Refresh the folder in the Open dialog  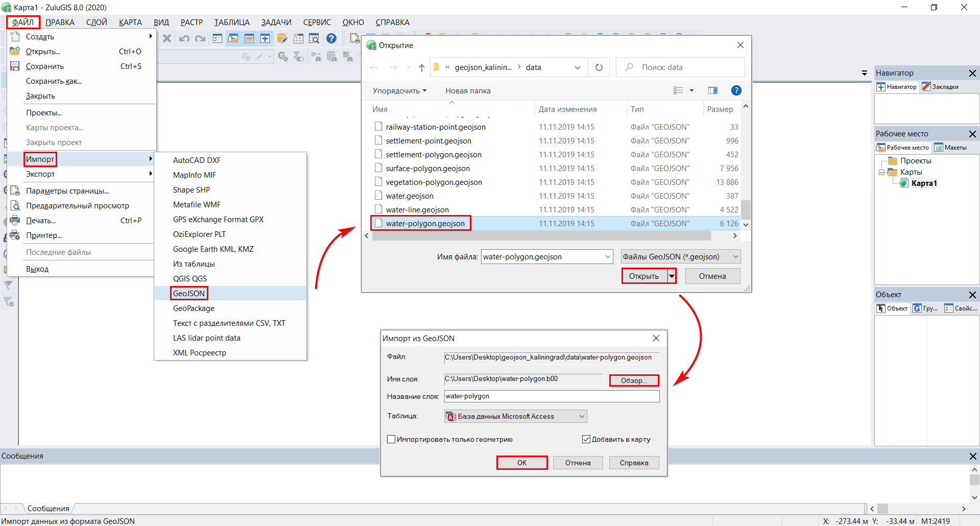click(x=599, y=67)
